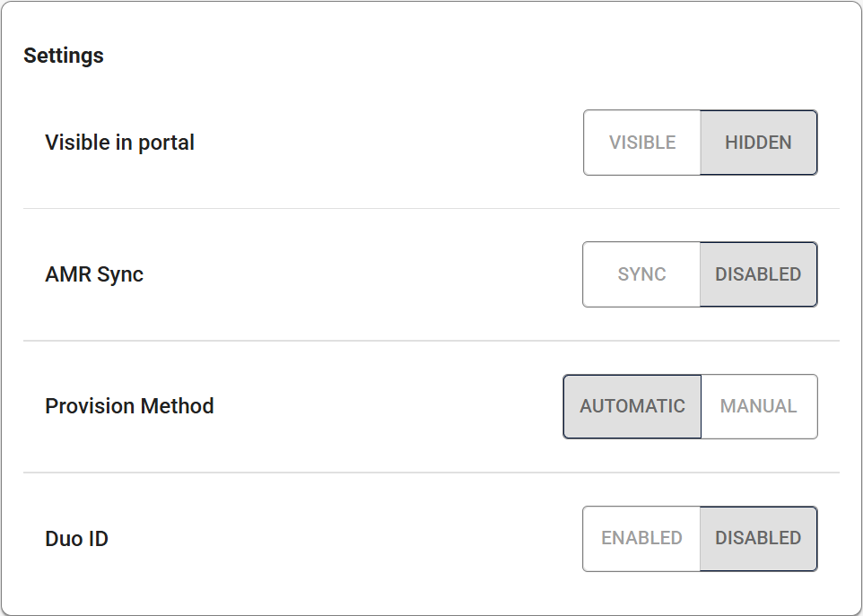Click the Provision Method label
This screenshot has width=863, height=616.
tap(129, 406)
